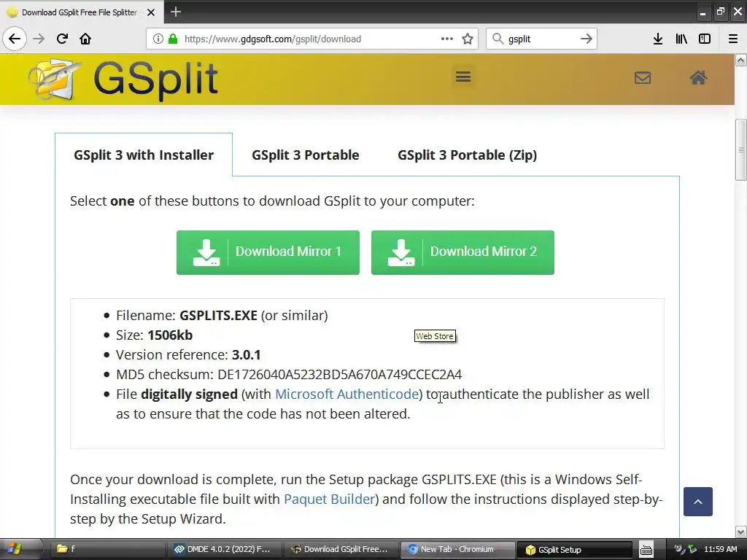This screenshot has height=560, width=747.
Task: Click the page scrollbar up arrow
Action: coord(741,60)
